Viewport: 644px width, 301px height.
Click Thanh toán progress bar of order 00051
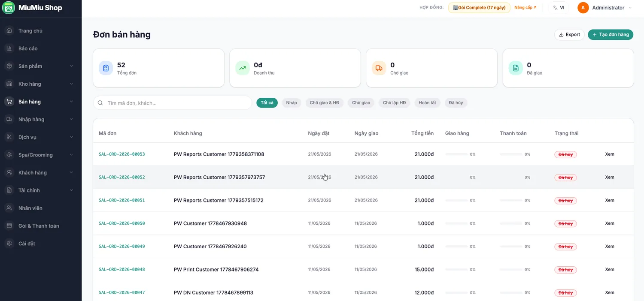(x=511, y=200)
